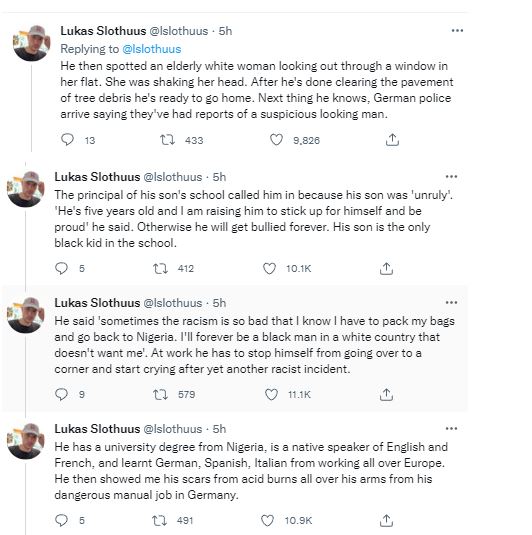Screen dimensions: 532x535
Task: Open more options on the principal tweet
Action: coord(451,177)
